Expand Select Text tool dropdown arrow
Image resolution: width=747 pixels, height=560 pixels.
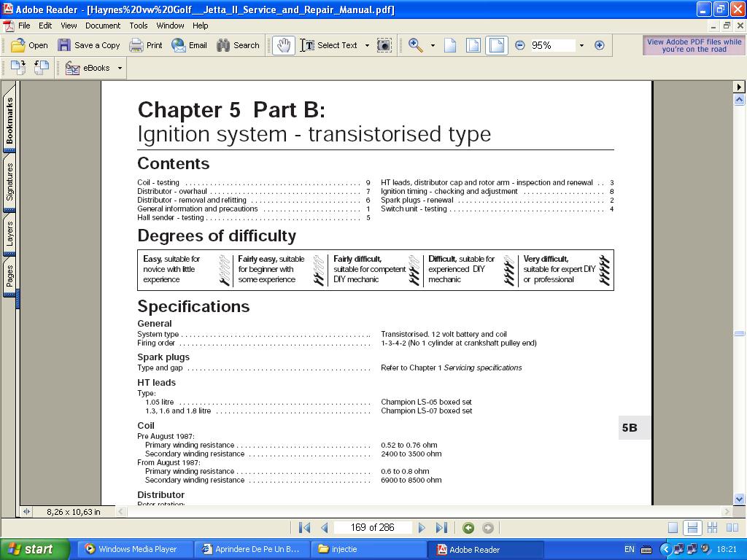367,45
